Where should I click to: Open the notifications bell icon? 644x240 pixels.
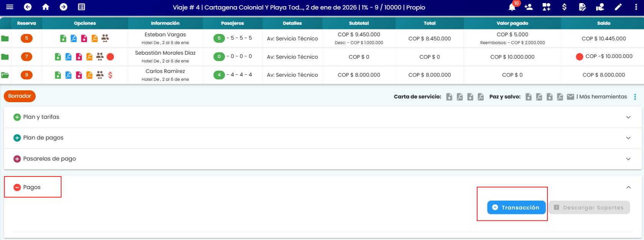[x=512, y=7]
